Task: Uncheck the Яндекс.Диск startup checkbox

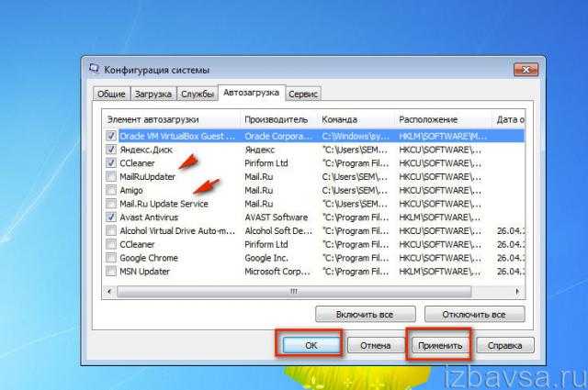Action: 111,150
